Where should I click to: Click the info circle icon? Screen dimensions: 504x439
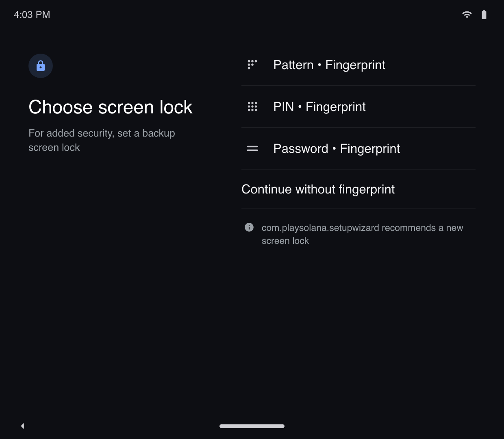pyautogui.click(x=249, y=227)
